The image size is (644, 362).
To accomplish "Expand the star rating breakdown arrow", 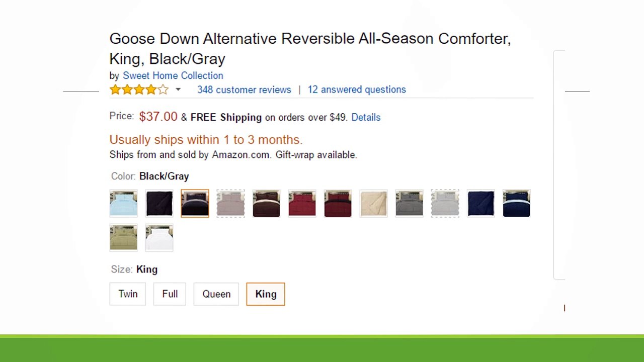I will pos(178,89).
